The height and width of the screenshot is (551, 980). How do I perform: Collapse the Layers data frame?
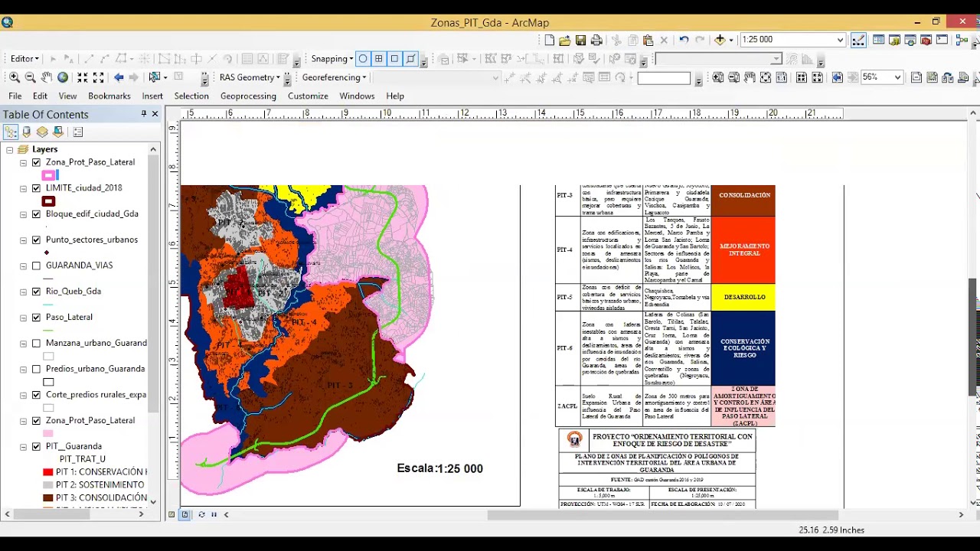click(9, 150)
